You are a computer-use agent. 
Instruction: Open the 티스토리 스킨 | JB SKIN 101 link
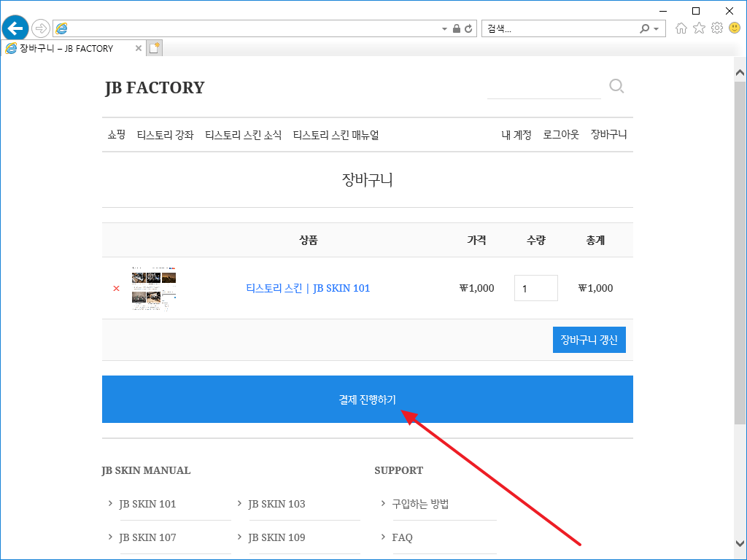click(x=308, y=288)
